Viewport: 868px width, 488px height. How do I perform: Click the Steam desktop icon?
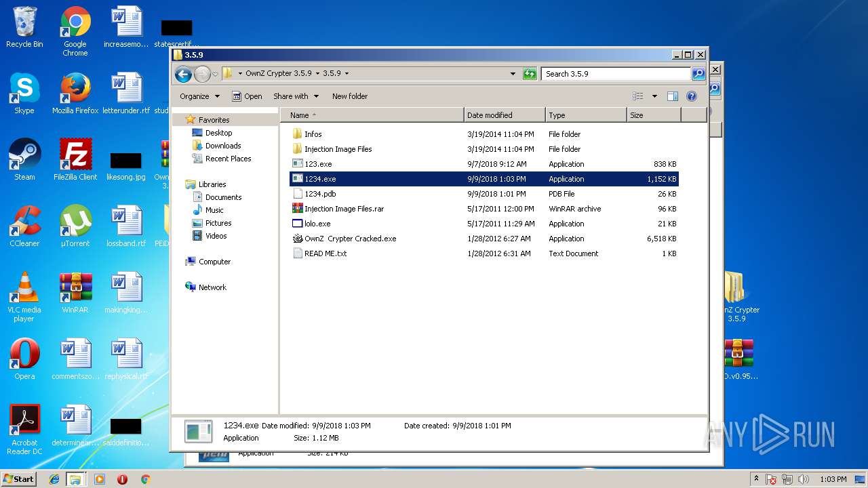(24, 160)
